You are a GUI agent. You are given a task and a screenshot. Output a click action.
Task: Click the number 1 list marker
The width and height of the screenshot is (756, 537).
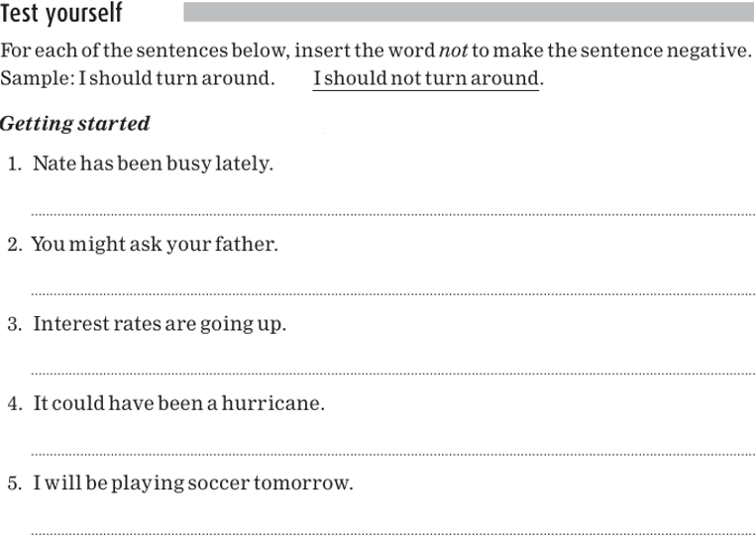[13, 164]
